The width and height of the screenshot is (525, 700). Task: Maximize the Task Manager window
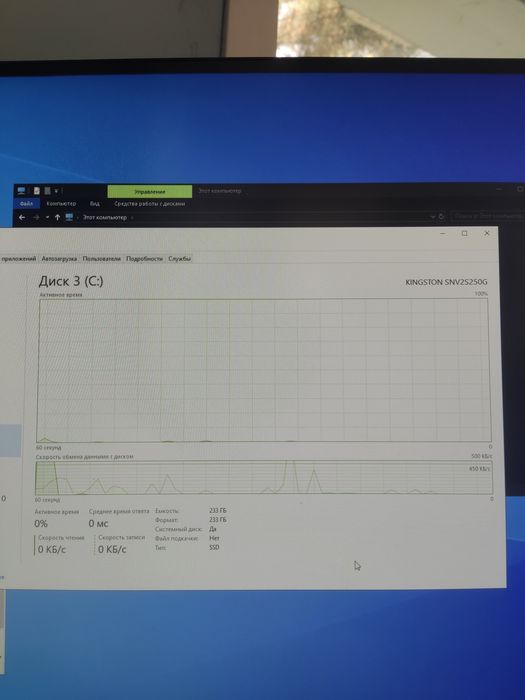coord(465,233)
